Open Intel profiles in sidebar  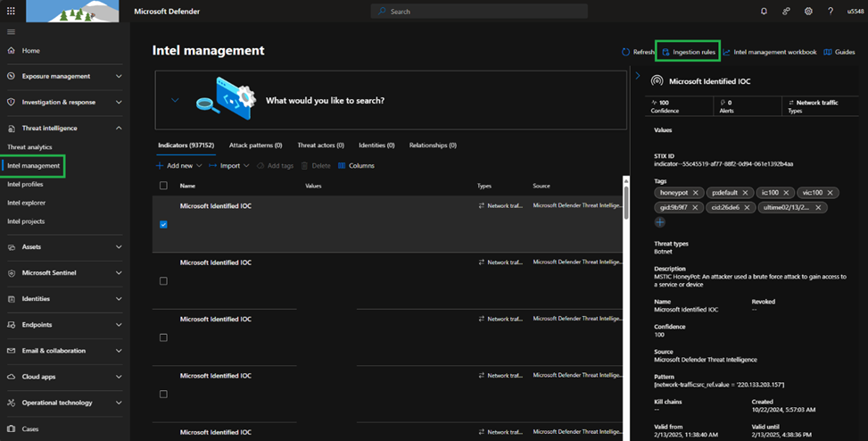[x=25, y=185]
